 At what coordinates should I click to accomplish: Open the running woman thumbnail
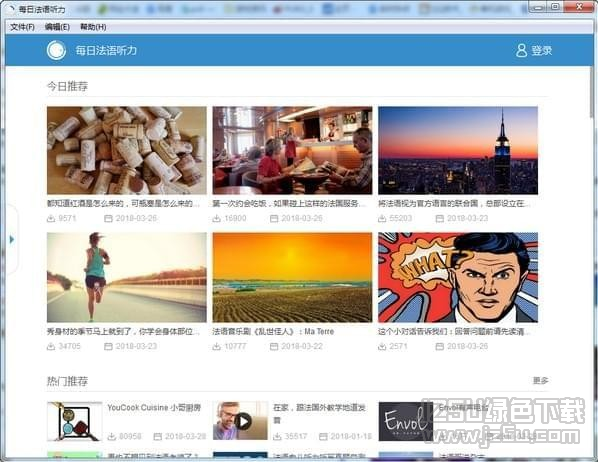tap(127, 277)
